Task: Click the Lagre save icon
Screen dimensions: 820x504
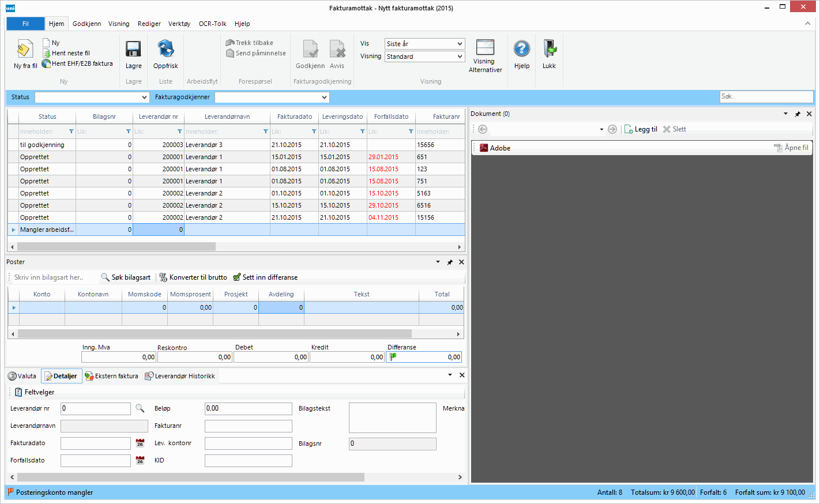Action: [133, 50]
